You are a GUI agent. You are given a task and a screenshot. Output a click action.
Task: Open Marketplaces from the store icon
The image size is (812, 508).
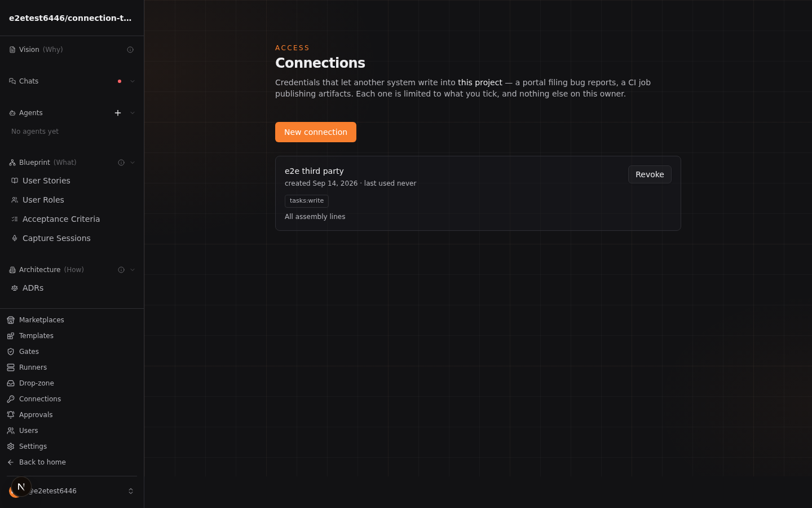coord(11,320)
